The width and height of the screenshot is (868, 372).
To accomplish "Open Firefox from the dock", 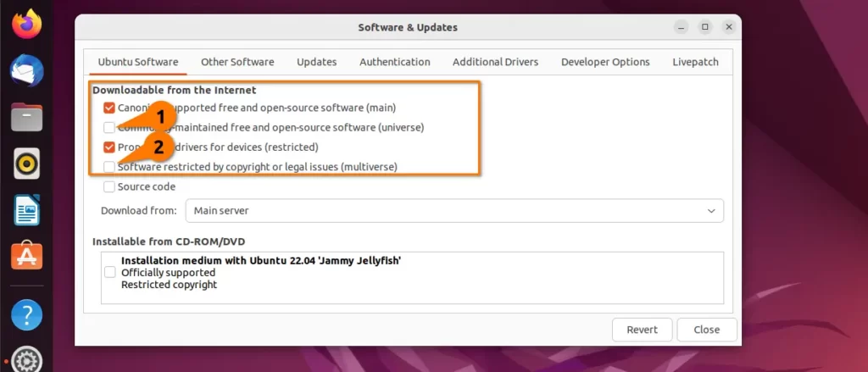I will [26, 24].
